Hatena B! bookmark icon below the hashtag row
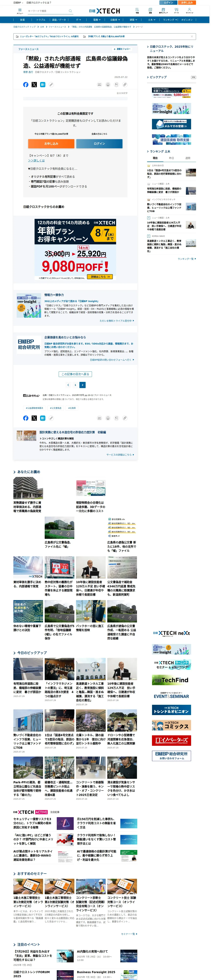 coord(43,418)
